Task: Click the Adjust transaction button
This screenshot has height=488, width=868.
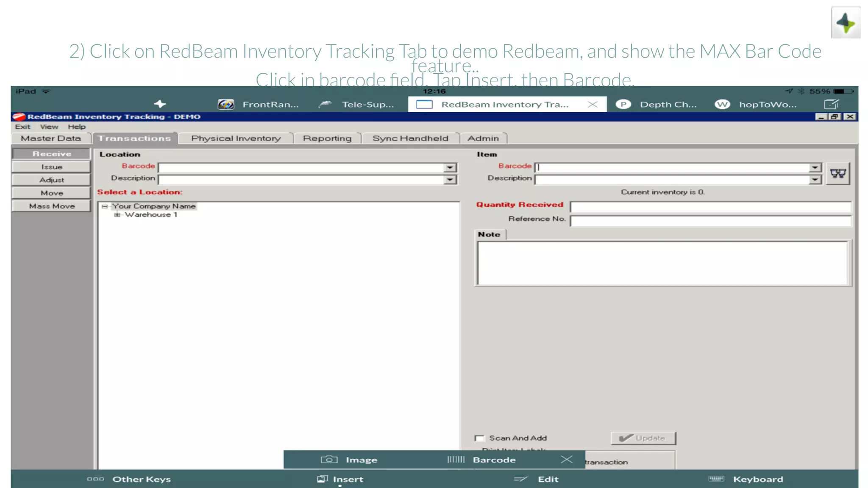Action: click(x=52, y=180)
